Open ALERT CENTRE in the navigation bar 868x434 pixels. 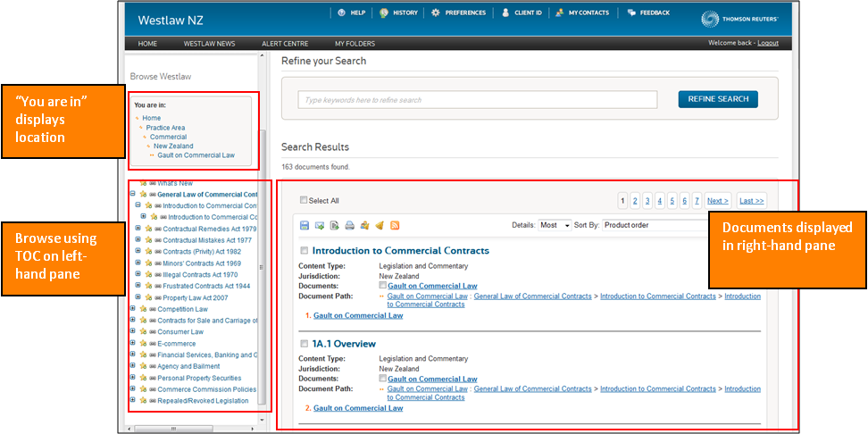[x=285, y=44]
